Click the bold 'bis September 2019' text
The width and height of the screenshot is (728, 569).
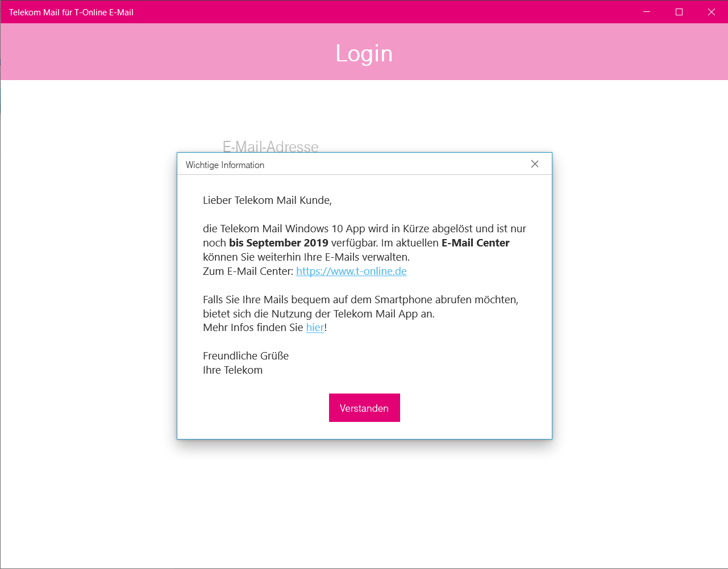point(278,242)
